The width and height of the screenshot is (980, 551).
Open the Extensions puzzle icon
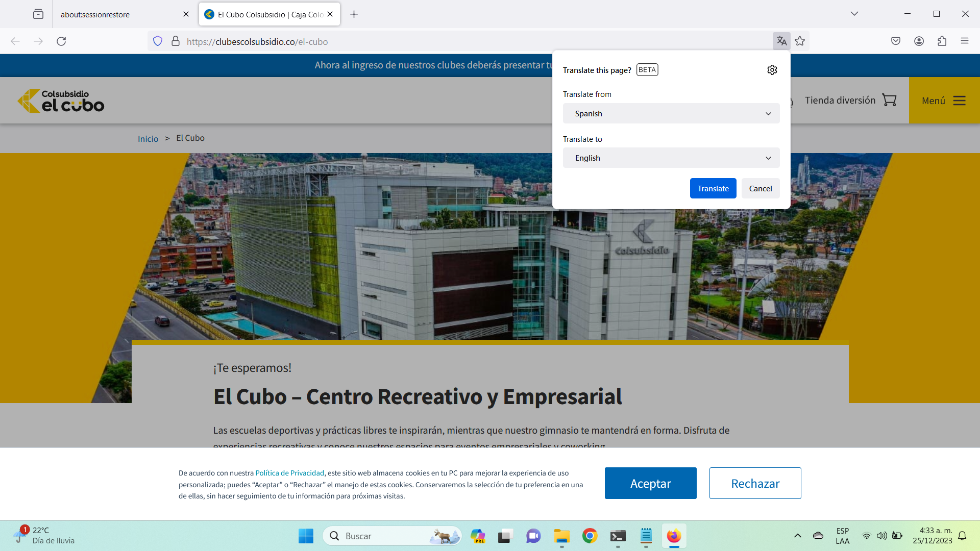[942, 41]
